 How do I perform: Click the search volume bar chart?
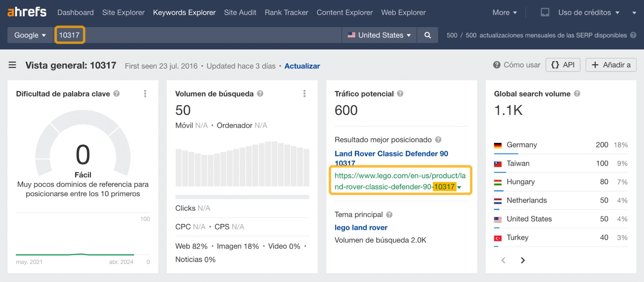tap(242, 164)
